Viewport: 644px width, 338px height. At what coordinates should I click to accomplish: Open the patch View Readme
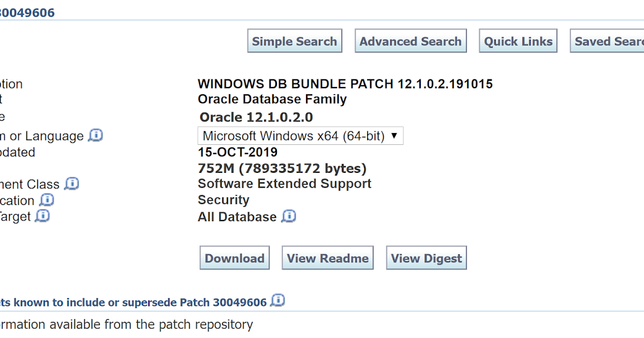pos(327,258)
